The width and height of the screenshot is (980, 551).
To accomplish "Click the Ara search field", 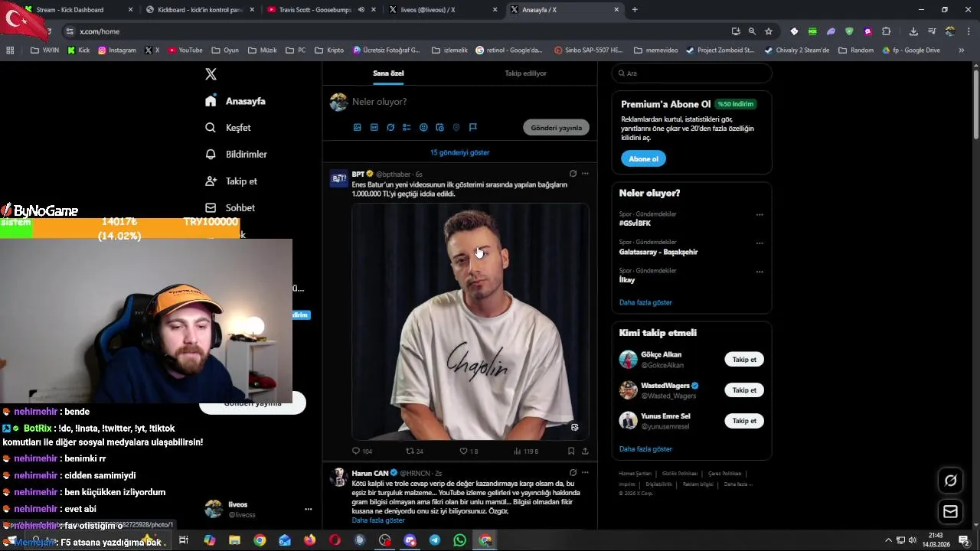I will (691, 73).
